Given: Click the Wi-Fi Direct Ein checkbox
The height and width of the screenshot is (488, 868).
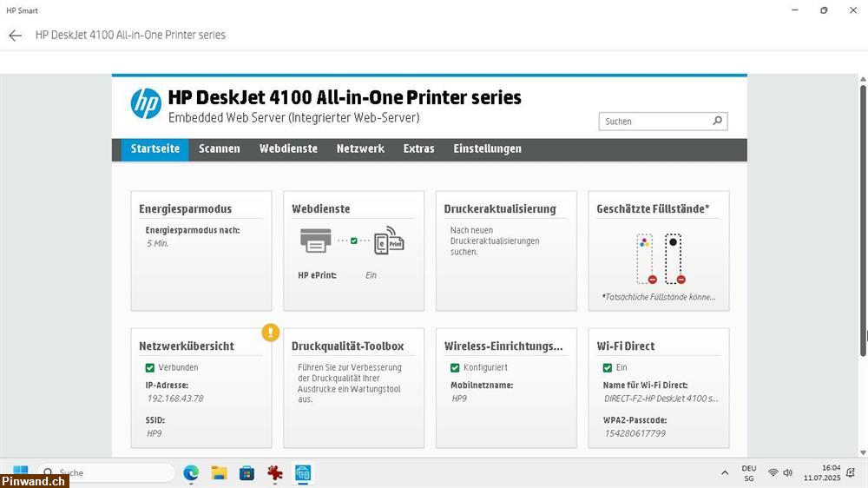Looking at the screenshot, I should [608, 368].
